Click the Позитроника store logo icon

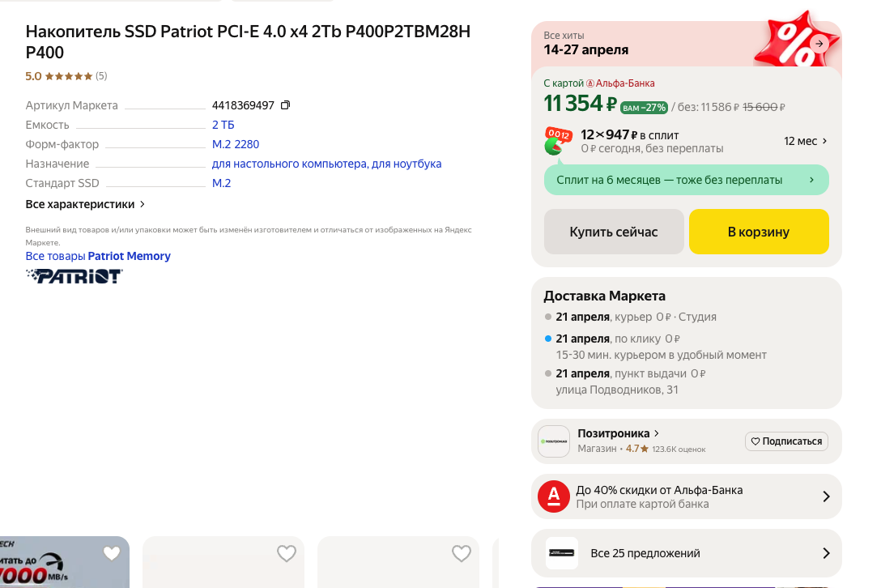[554, 441]
